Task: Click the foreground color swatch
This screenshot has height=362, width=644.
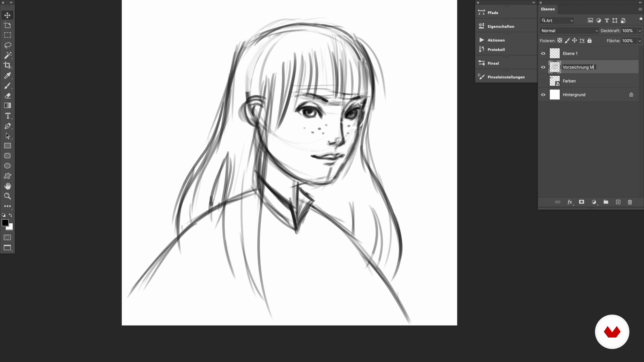Action: (5, 223)
